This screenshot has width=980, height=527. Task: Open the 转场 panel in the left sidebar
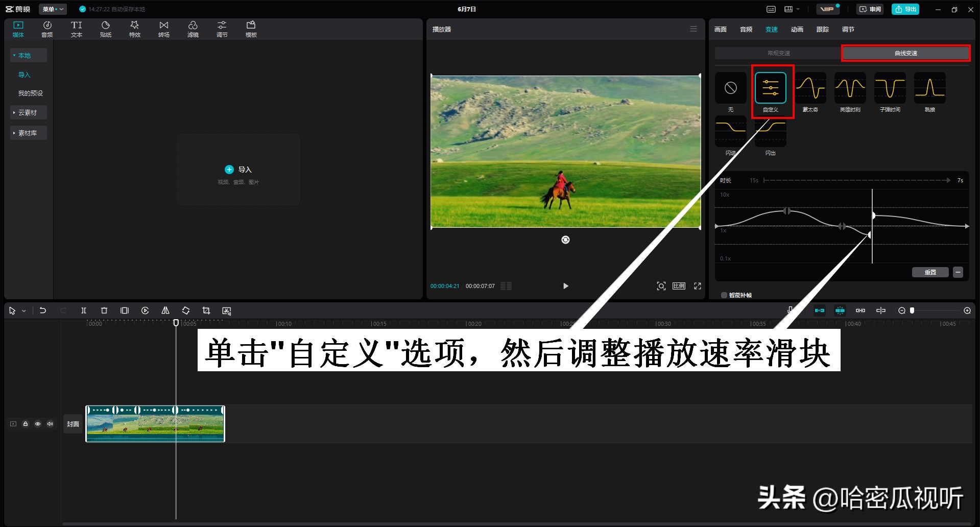(163, 28)
